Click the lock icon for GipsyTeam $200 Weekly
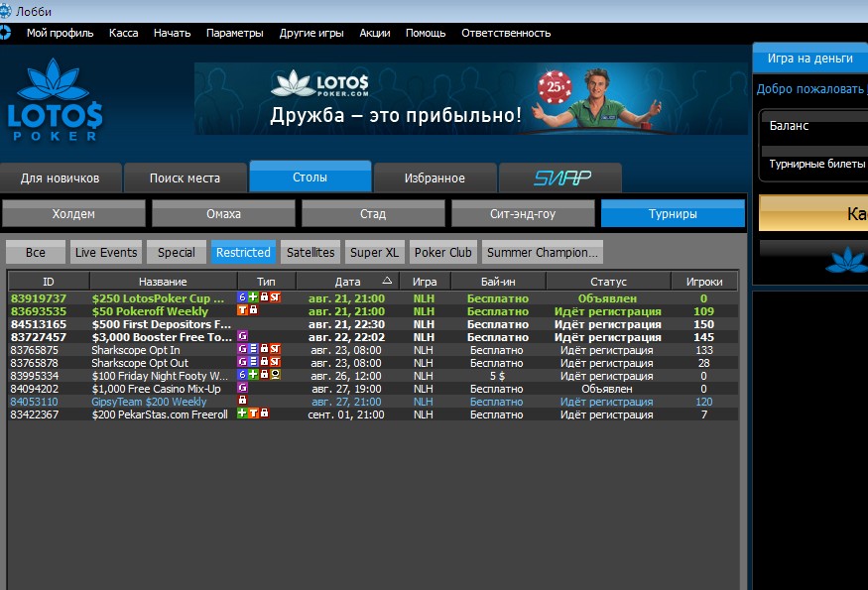The width and height of the screenshot is (868, 590). point(242,401)
